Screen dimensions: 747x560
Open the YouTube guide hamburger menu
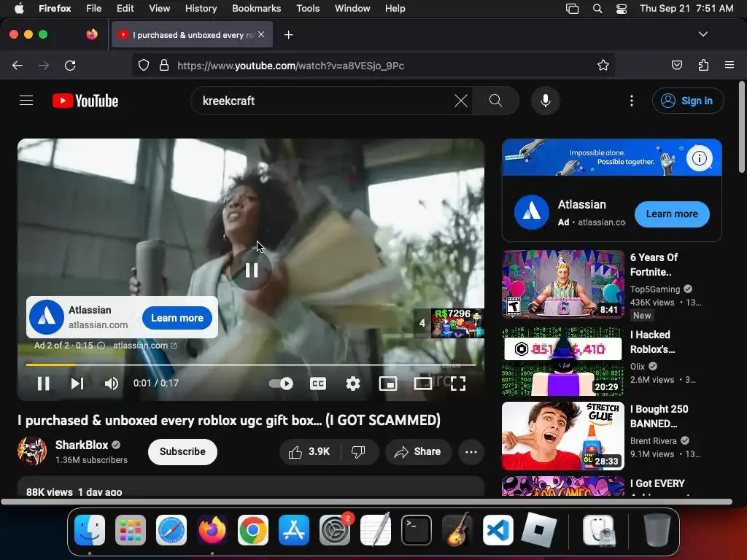coord(26,101)
